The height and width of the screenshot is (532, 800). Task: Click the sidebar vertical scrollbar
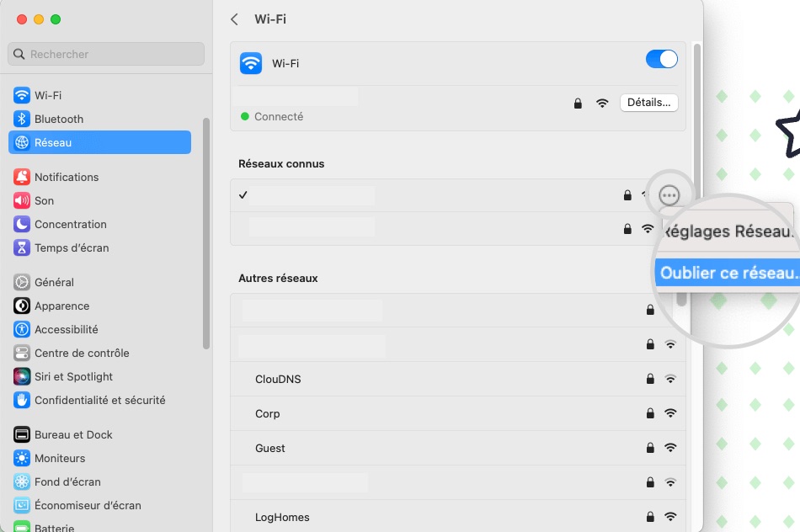click(x=206, y=234)
